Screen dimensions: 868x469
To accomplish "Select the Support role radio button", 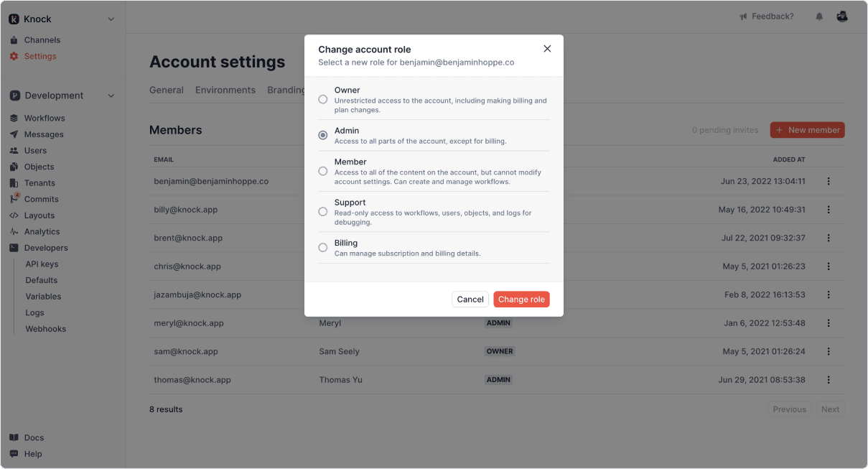I will pos(323,212).
